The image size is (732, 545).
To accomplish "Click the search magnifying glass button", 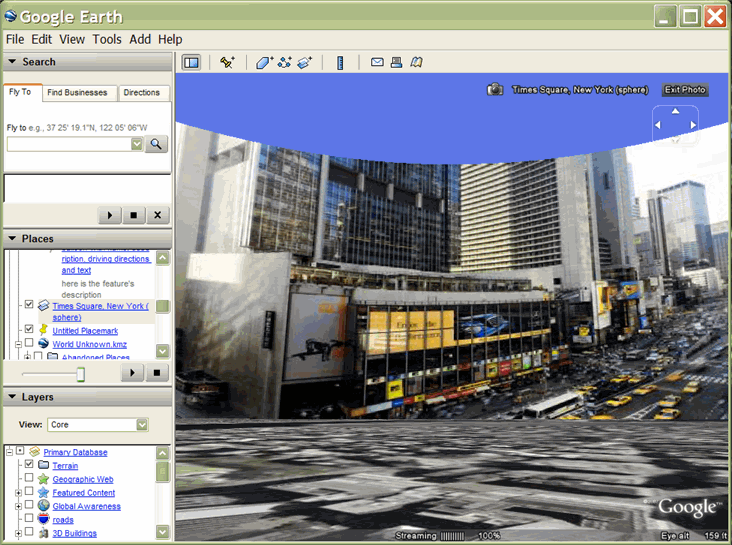I will pos(156,144).
